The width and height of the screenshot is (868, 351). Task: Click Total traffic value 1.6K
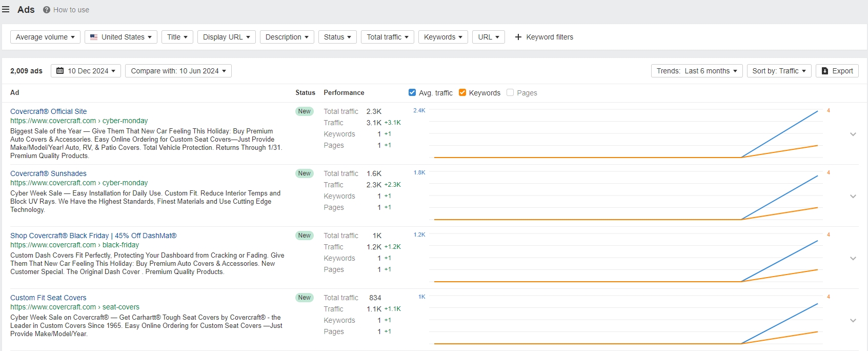point(374,173)
